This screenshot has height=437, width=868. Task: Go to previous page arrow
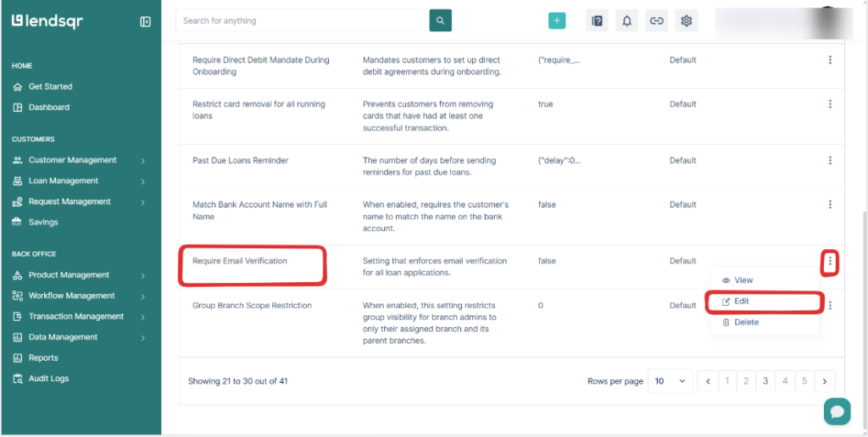(x=708, y=381)
